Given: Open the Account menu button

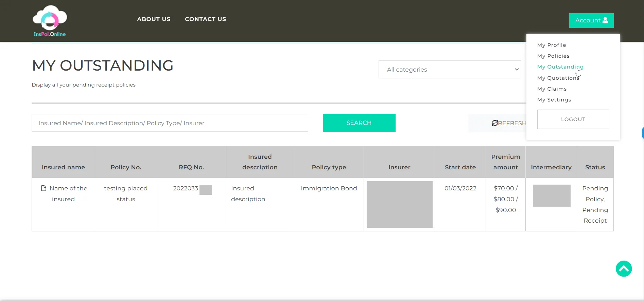Looking at the screenshot, I should 591,20.
